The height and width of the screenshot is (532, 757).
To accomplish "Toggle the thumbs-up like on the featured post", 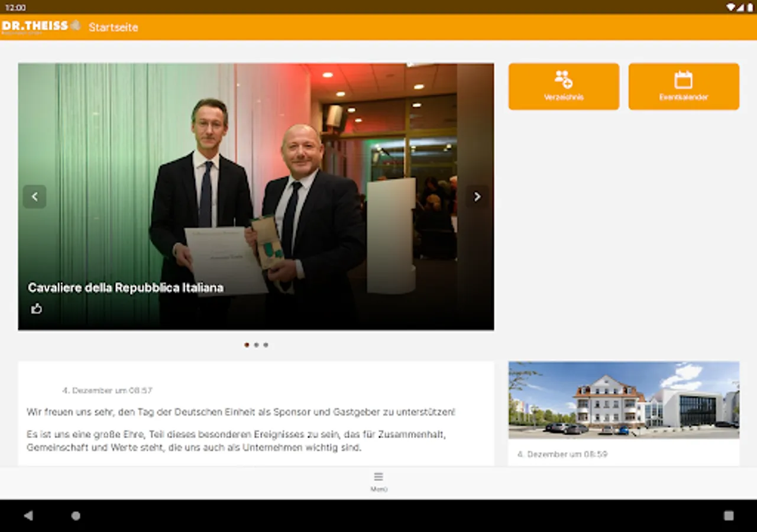I will (37, 309).
